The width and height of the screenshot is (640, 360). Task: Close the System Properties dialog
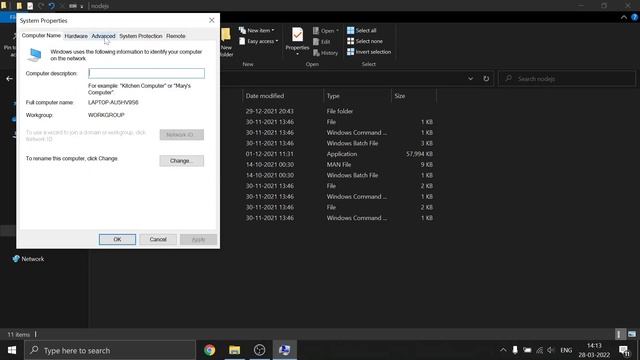tap(211, 20)
